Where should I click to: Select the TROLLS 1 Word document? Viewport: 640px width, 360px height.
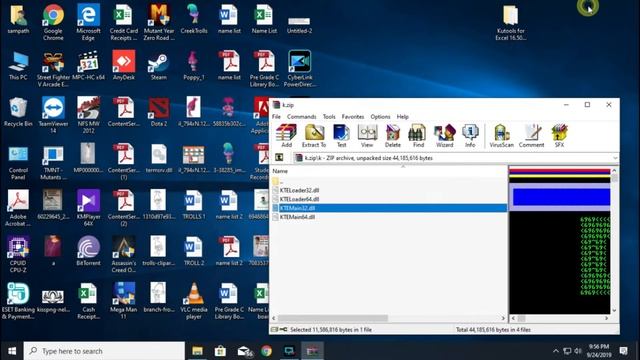click(x=194, y=205)
